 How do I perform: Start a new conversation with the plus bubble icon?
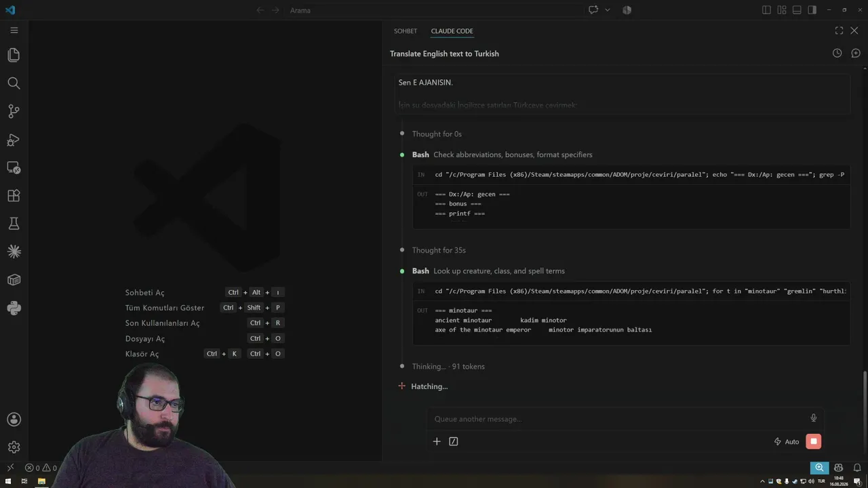click(x=856, y=53)
